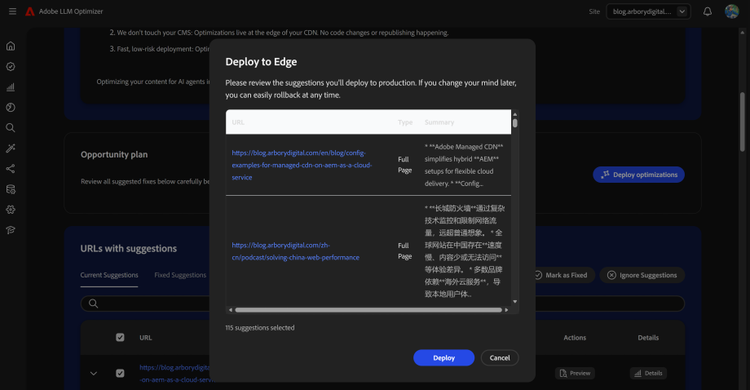Toggle the select-all URL checkbox

pos(120,337)
